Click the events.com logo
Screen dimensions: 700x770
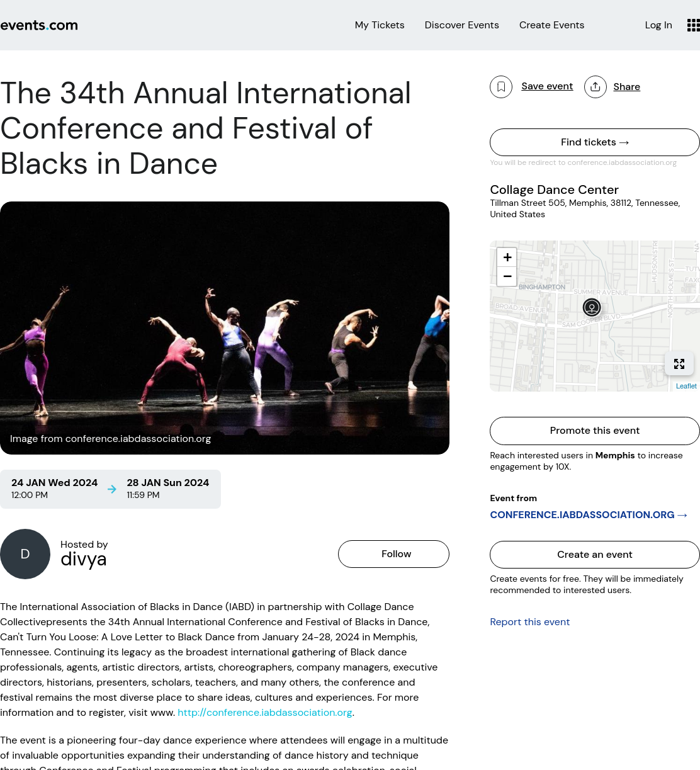(x=39, y=25)
